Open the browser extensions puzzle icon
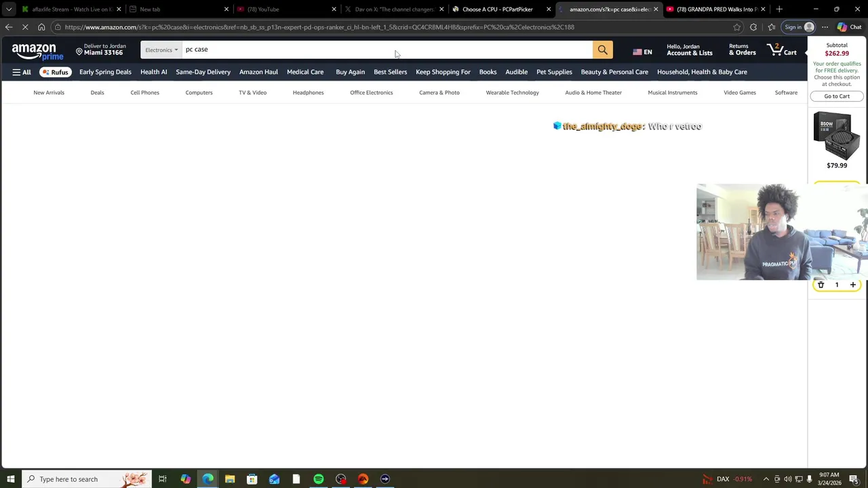This screenshot has height=488, width=868. (753, 27)
